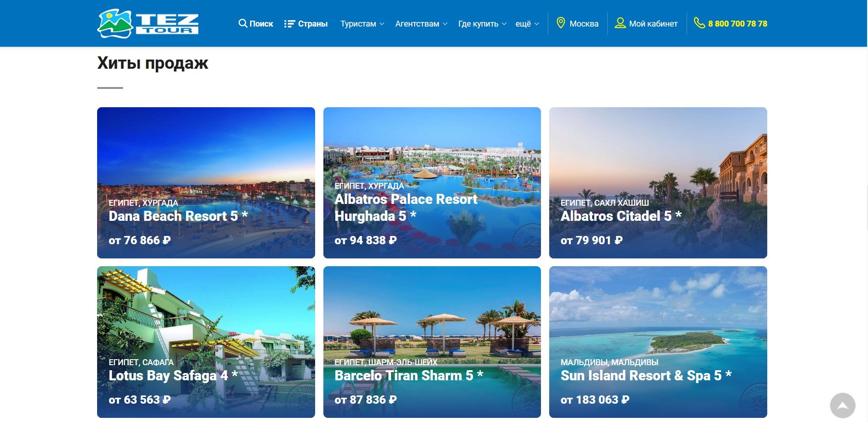This screenshot has width=868, height=422.
Task: Expand the Где купить dropdown
Action: pos(482,24)
